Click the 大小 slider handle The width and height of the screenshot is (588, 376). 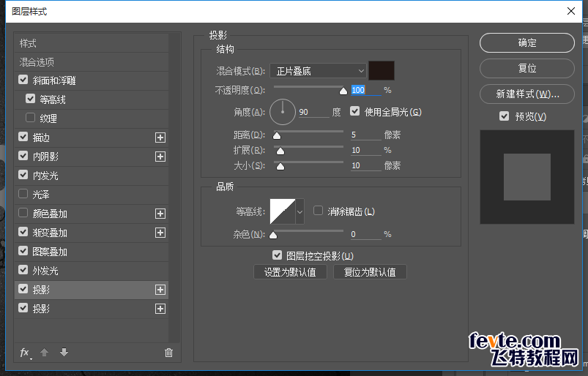tap(280, 166)
